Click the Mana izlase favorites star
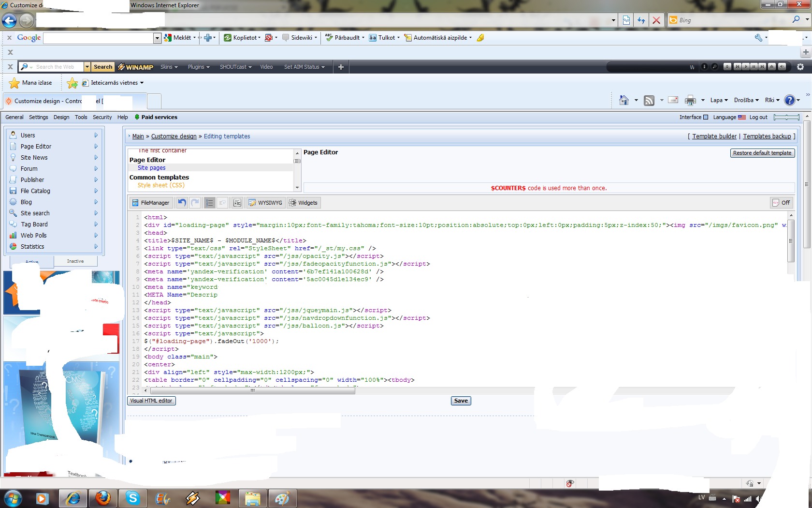The image size is (812, 508). click(14, 83)
